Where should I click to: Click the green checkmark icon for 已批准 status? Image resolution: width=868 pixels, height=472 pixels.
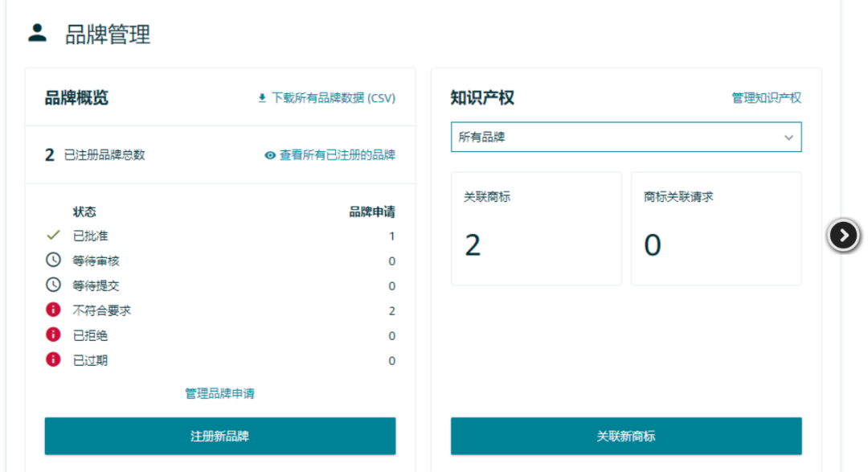pyautogui.click(x=54, y=236)
